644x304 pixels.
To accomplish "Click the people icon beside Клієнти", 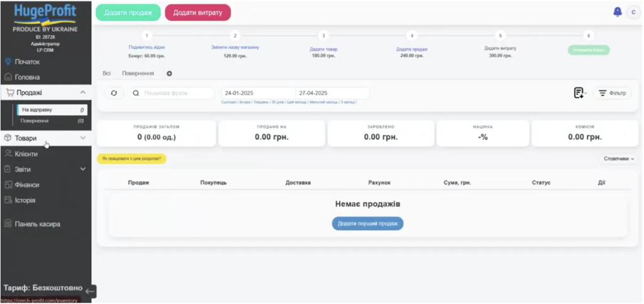I will [x=8, y=154].
